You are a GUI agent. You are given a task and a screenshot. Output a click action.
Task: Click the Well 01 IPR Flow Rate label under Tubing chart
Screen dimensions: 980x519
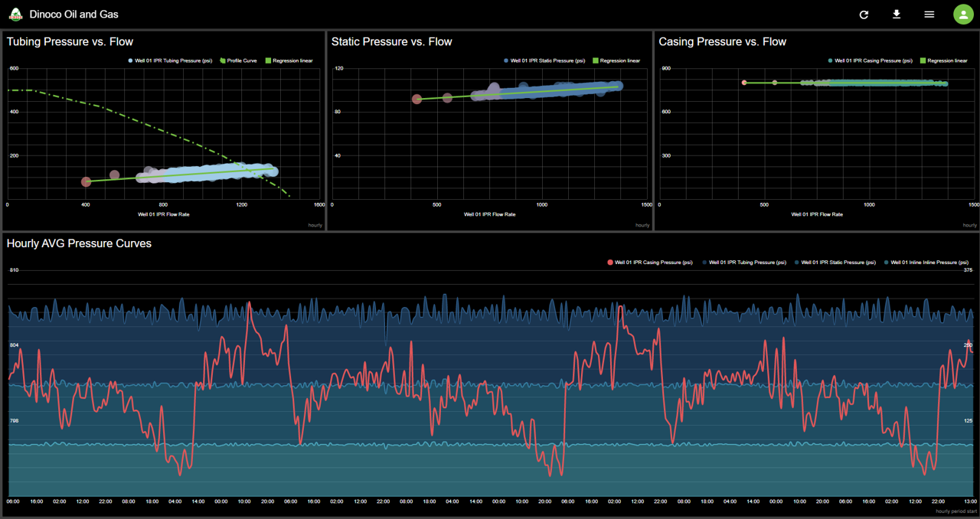[x=163, y=214]
